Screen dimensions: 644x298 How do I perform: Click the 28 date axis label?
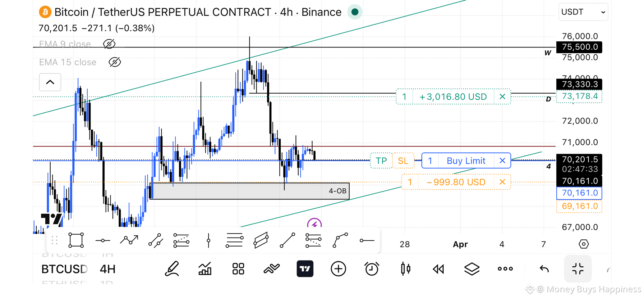point(405,244)
